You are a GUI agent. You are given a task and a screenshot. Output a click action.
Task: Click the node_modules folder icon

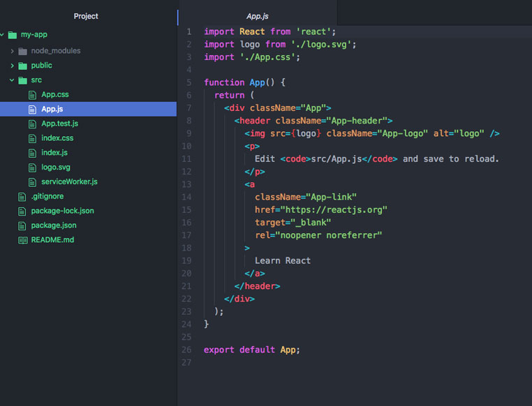click(23, 51)
